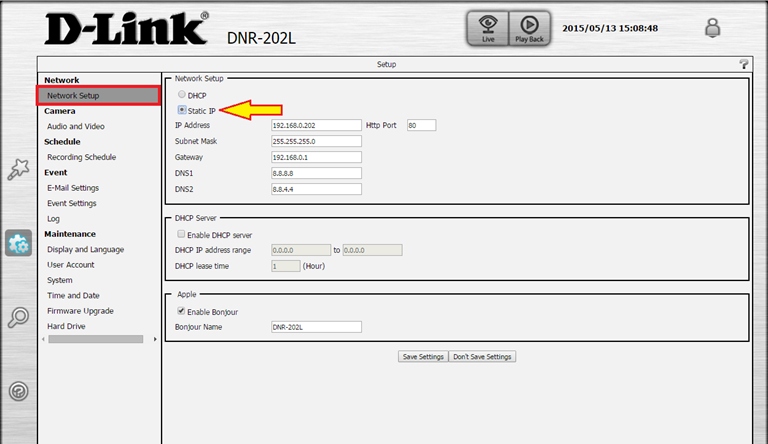The image size is (768, 444).
Task: Open the Play Back view
Action: click(x=529, y=29)
